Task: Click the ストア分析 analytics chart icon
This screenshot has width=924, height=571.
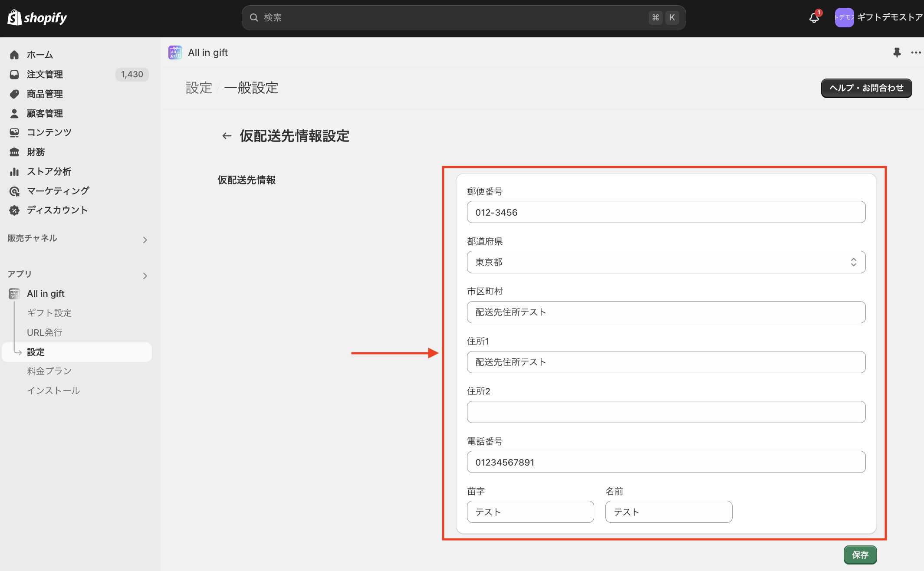Action: point(14,172)
